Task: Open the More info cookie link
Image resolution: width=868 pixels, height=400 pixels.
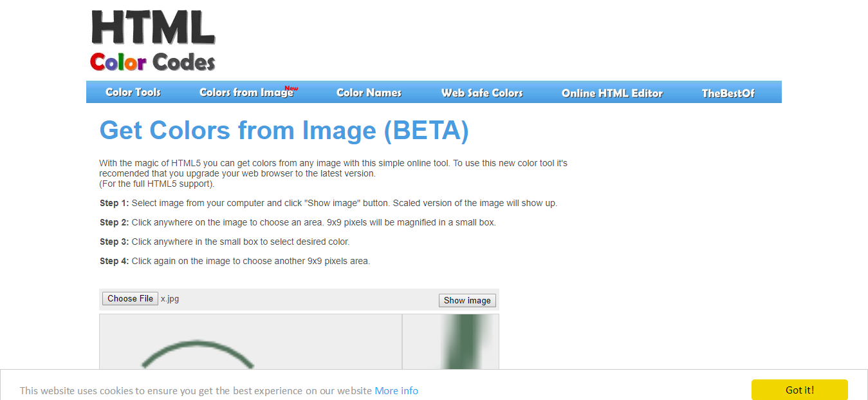Action: point(396,390)
